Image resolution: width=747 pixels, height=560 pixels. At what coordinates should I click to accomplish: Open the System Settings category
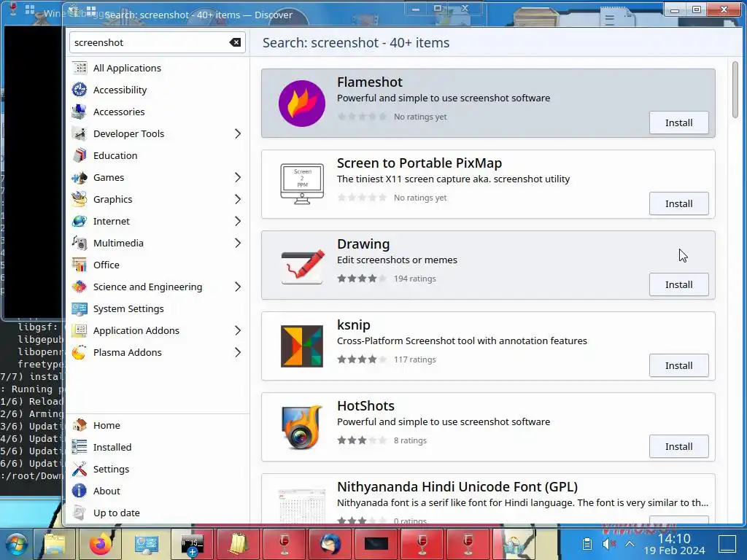click(158, 309)
